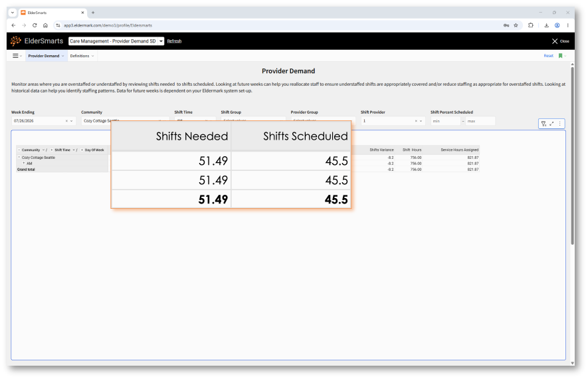Click the Cozy Cottage Seattle row label
The width and height of the screenshot is (588, 379).
39,158
